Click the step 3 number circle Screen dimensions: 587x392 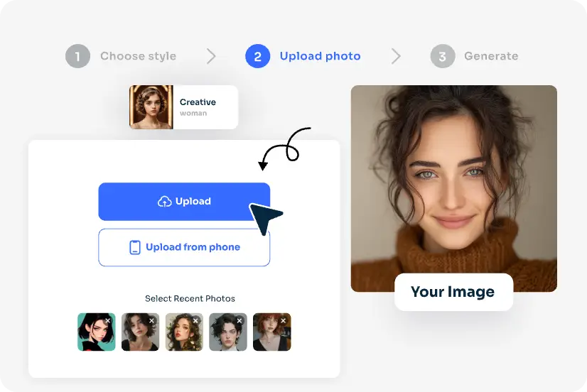[442, 56]
